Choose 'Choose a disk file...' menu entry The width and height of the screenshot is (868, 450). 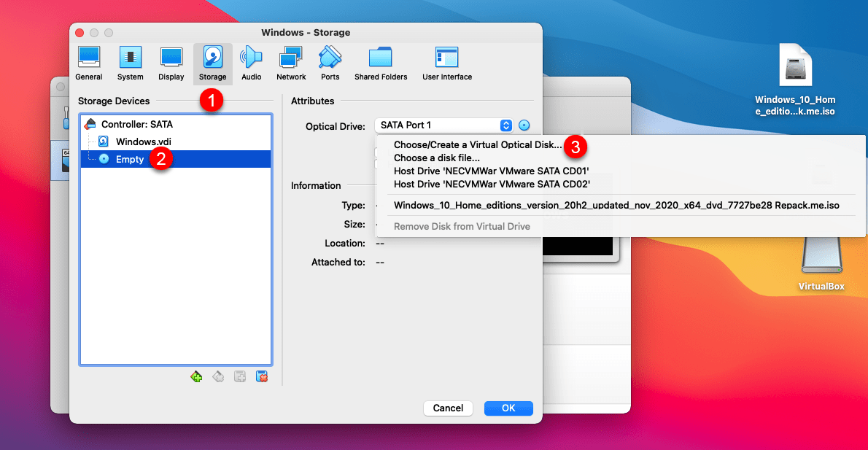437,158
